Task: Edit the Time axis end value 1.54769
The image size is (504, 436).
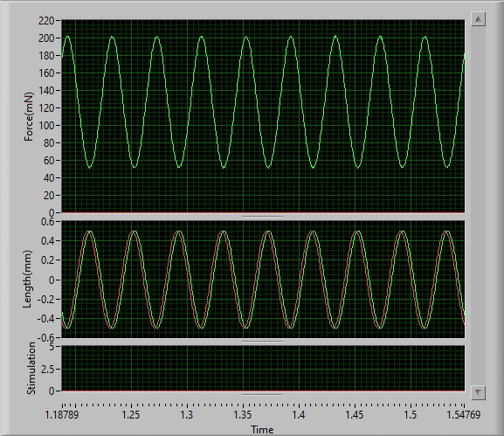Action: tap(464, 415)
